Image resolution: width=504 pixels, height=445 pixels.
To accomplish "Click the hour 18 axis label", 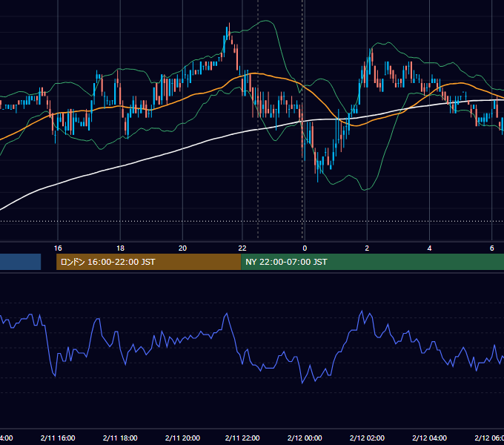I will (x=120, y=248).
